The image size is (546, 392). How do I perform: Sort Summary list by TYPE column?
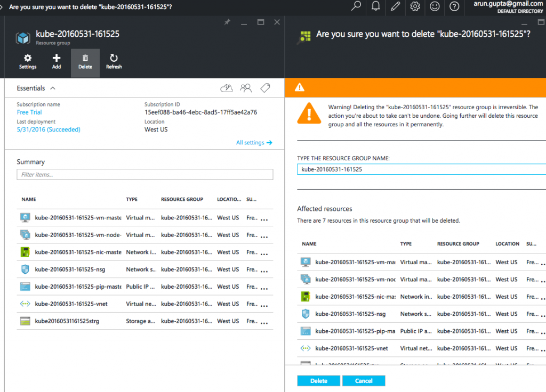(x=132, y=199)
